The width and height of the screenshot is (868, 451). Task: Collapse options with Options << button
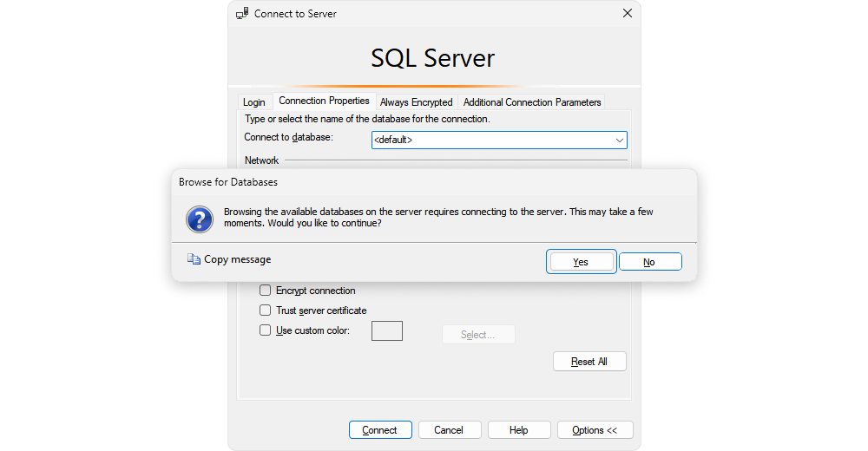click(x=595, y=430)
